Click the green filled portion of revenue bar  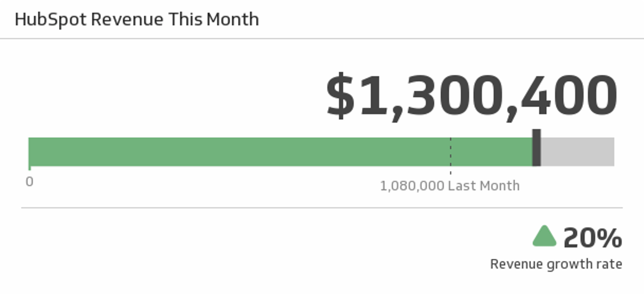coord(235,152)
